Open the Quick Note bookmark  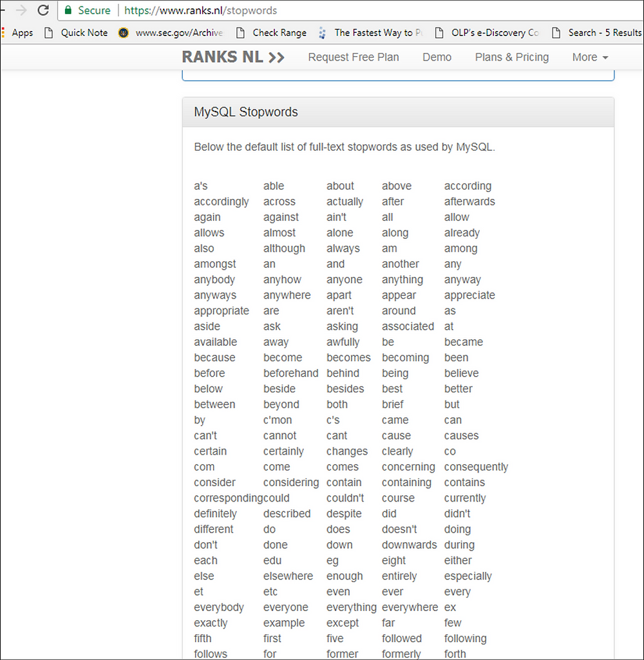pos(76,33)
